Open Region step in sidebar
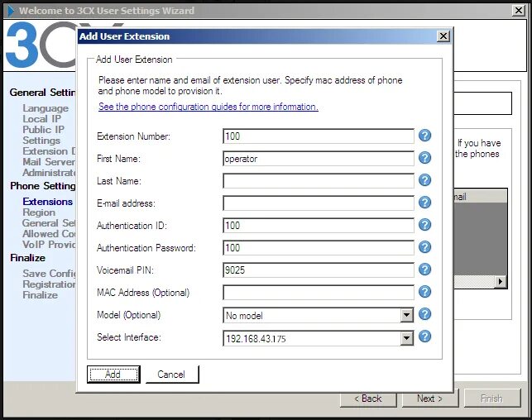Image resolution: width=532 pixels, height=420 pixels. pyautogui.click(x=39, y=212)
